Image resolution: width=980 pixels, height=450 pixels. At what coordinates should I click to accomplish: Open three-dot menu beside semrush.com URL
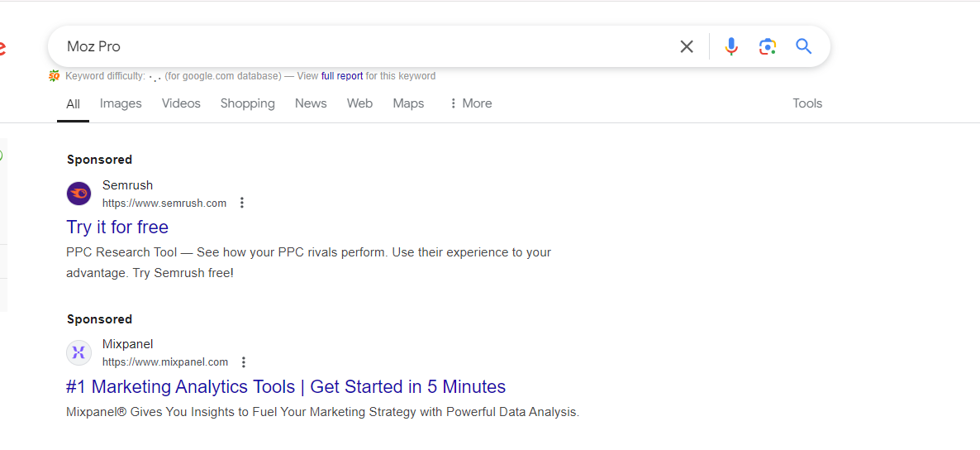pyautogui.click(x=242, y=203)
